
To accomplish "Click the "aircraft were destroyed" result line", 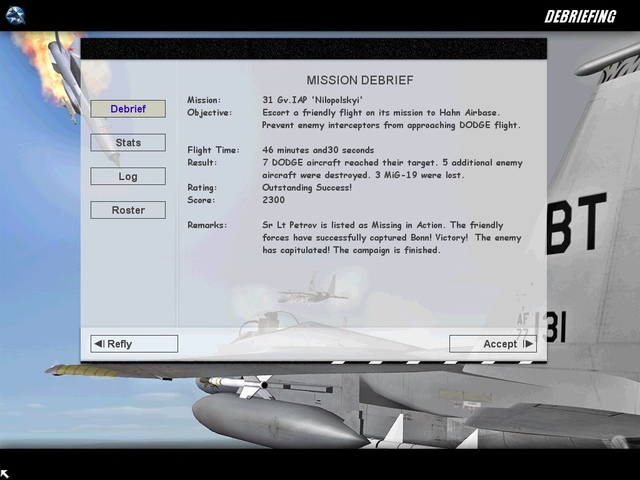I will [363, 176].
